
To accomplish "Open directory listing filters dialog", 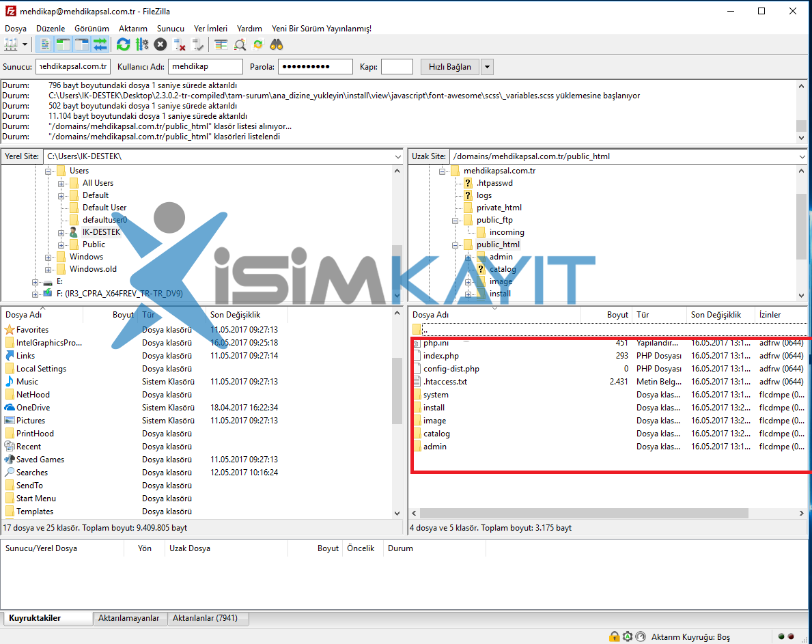I will click(x=221, y=44).
